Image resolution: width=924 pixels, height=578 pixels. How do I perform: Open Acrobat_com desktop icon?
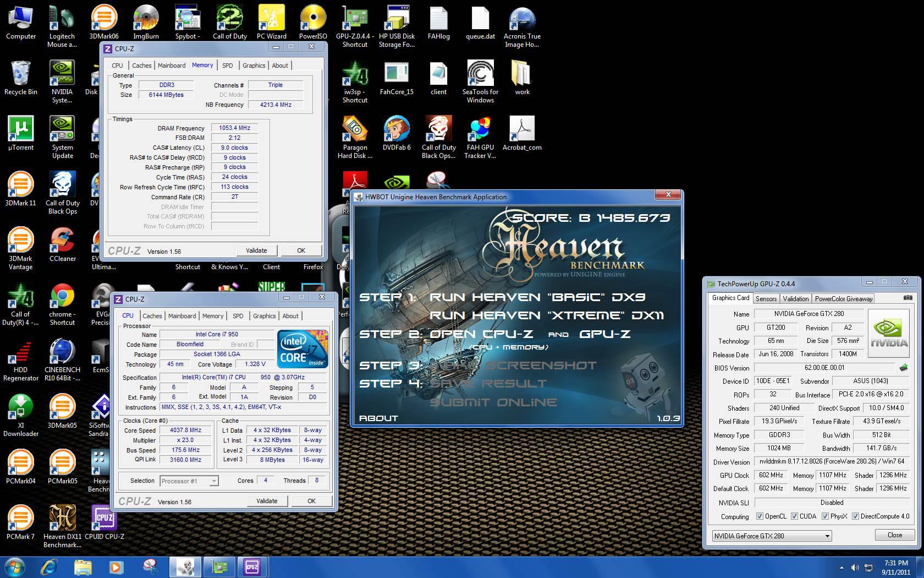[522, 134]
